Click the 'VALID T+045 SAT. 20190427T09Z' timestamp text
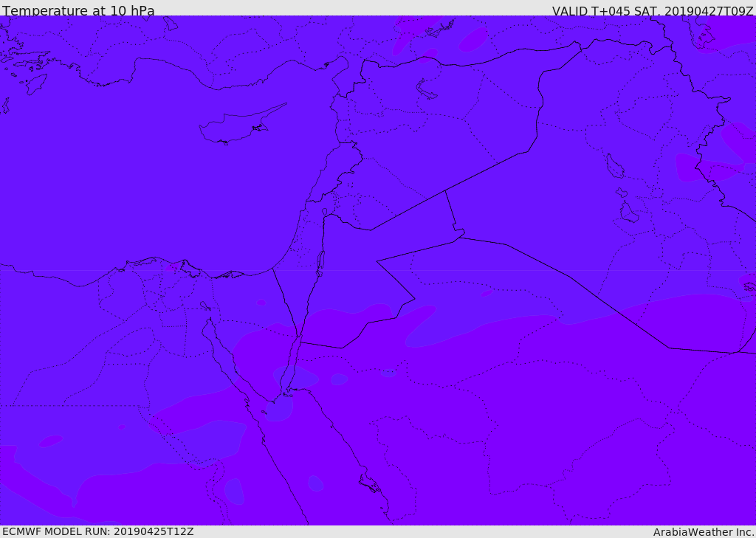The width and height of the screenshot is (756, 538). pyautogui.click(x=653, y=10)
